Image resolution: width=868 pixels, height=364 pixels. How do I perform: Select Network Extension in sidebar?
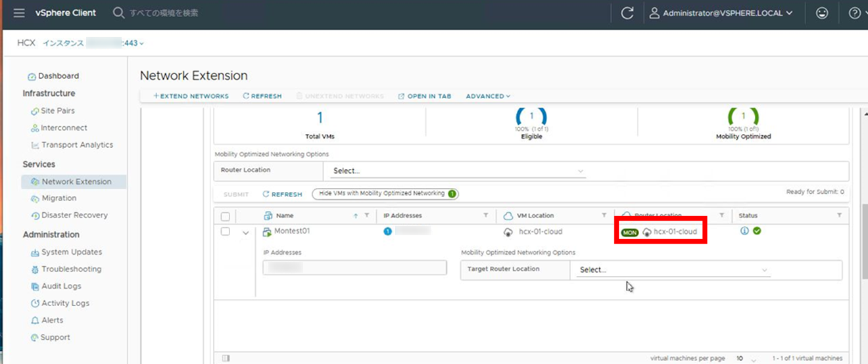pyautogui.click(x=74, y=182)
